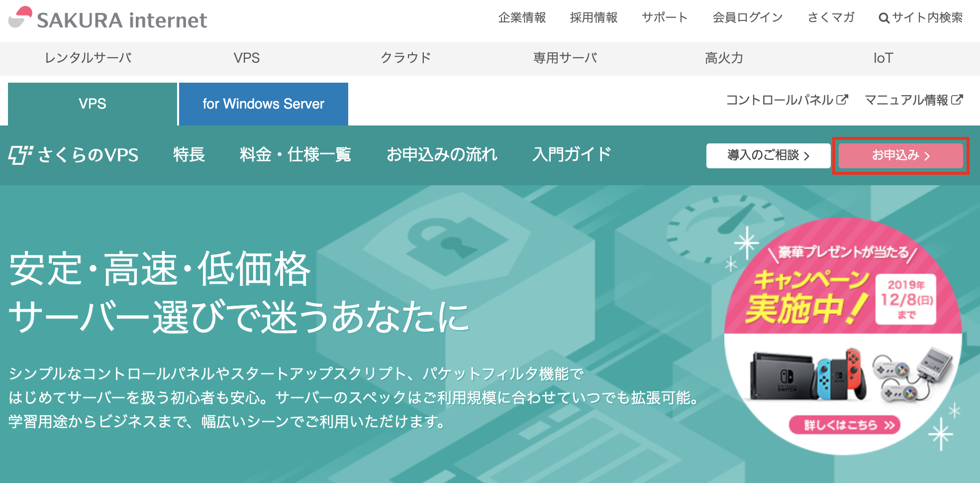This screenshot has width=980, height=483.
Task: Switch to the for Windows Server tab
Action: pos(264,104)
